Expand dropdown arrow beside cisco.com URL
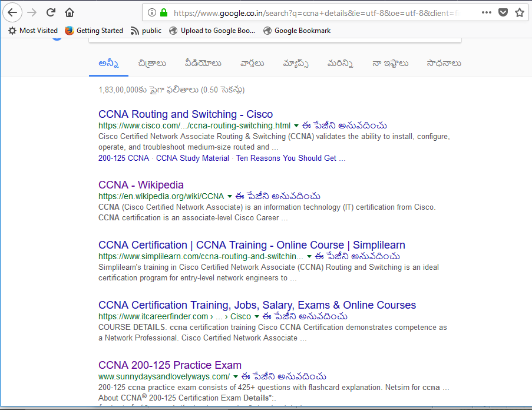Screen dimensions: 532x410 [x=296, y=126]
